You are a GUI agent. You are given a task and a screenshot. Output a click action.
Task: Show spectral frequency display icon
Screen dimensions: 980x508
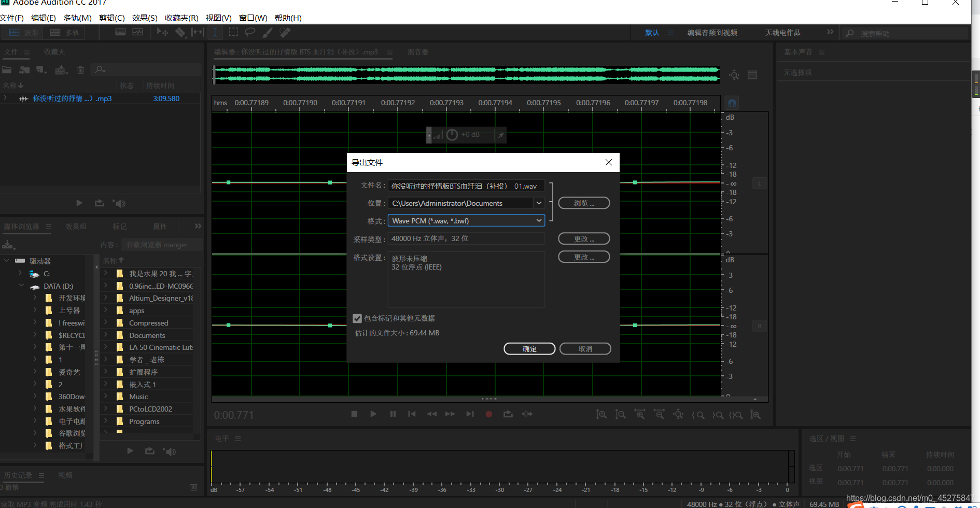[x=120, y=32]
